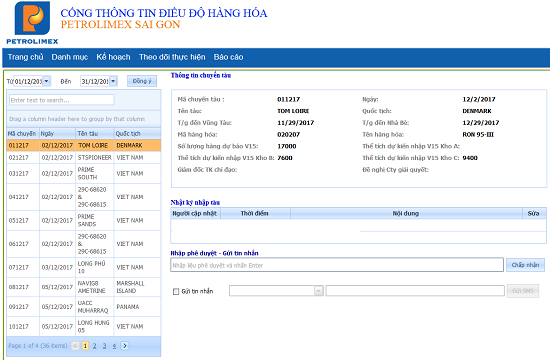Go to previous page arrow in pager
The width and height of the screenshot is (550, 360).
[75, 346]
